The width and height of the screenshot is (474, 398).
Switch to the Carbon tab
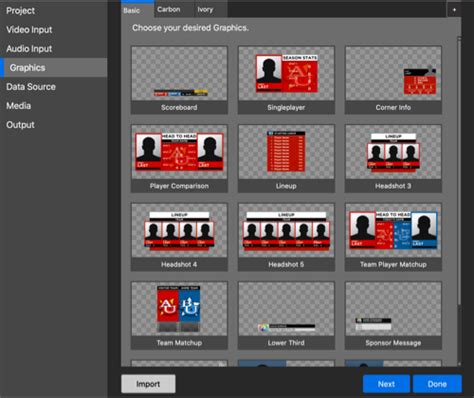(173, 9)
